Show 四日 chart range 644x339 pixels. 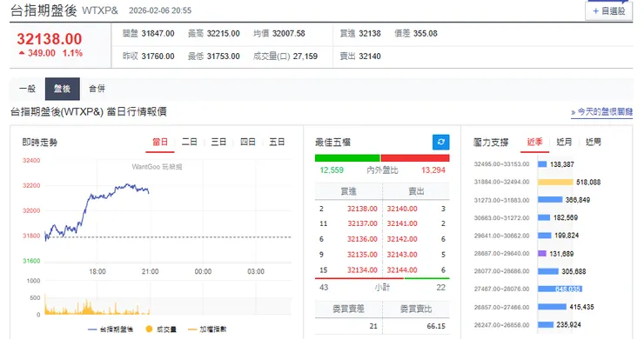coord(248,142)
